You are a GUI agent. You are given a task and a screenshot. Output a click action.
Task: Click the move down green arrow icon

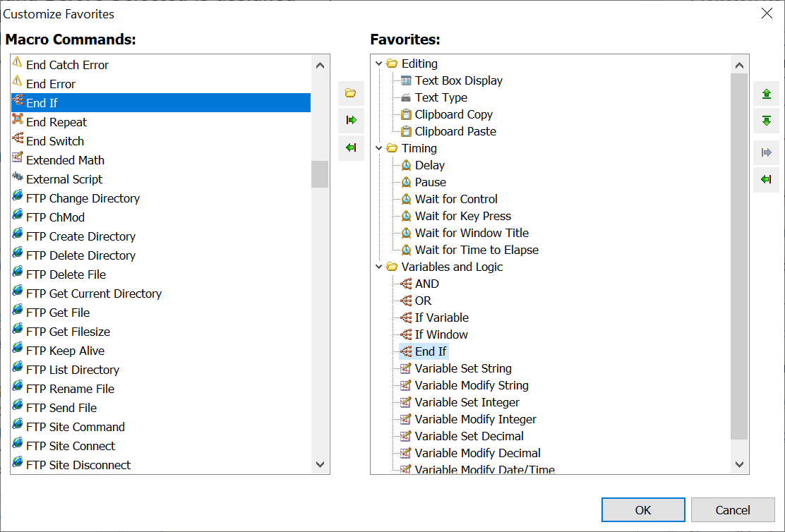[766, 121]
